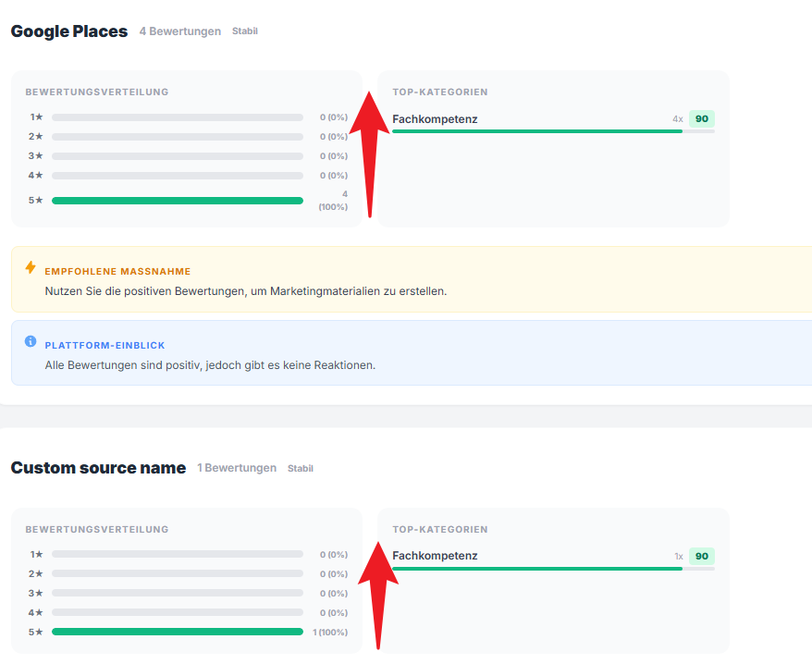Image resolution: width=812 pixels, height=664 pixels.
Task: Click the 4 Bewertungen count label
Action: 180,31
